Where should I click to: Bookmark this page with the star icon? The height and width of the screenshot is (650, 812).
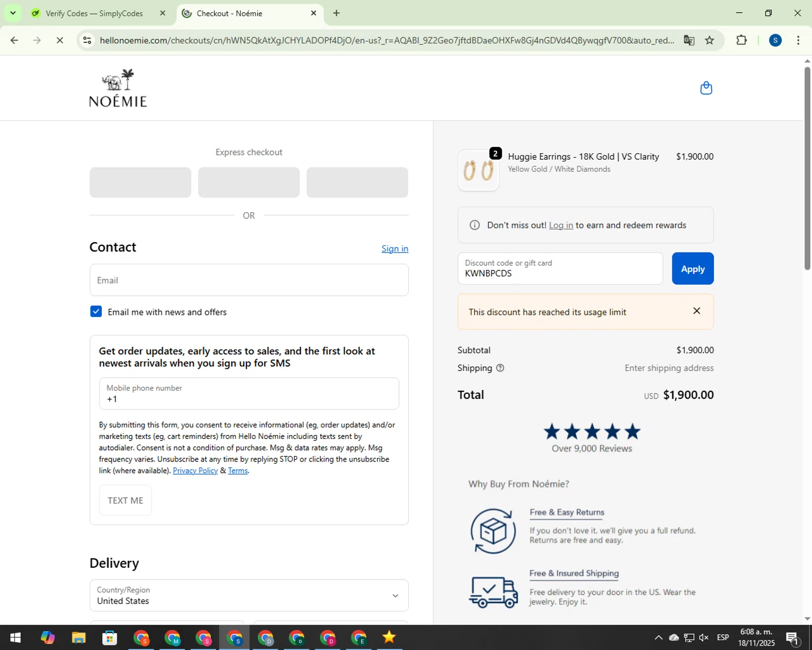click(x=709, y=40)
